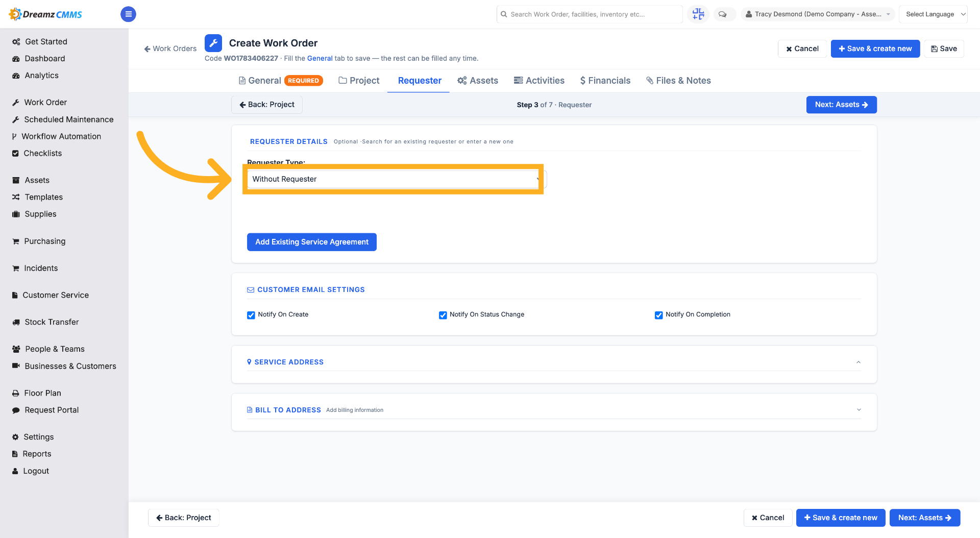Click the Dreamz CMMS logo
The height and width of the screenshot is (538, 980).
pyautogui.click(x=45, y=14)
